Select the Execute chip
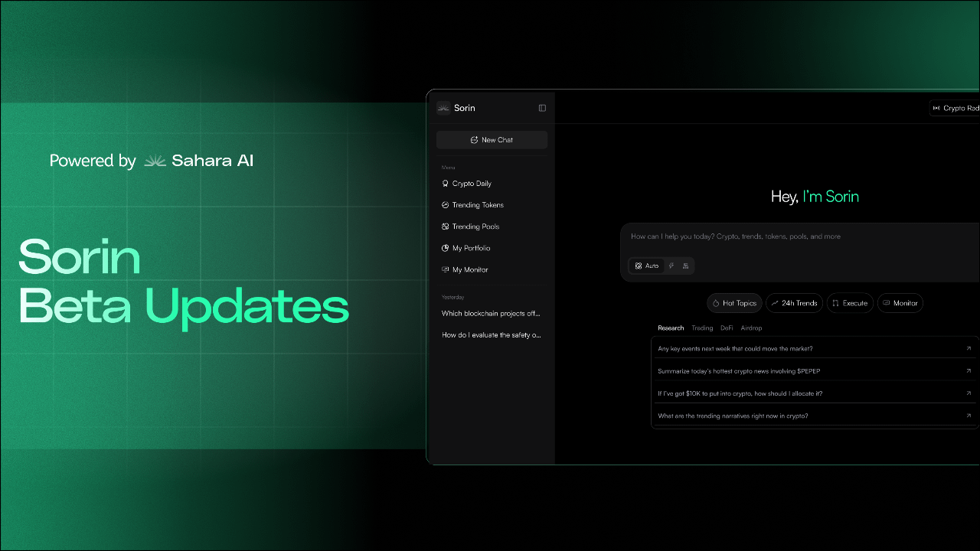 [x=850, y=303]
